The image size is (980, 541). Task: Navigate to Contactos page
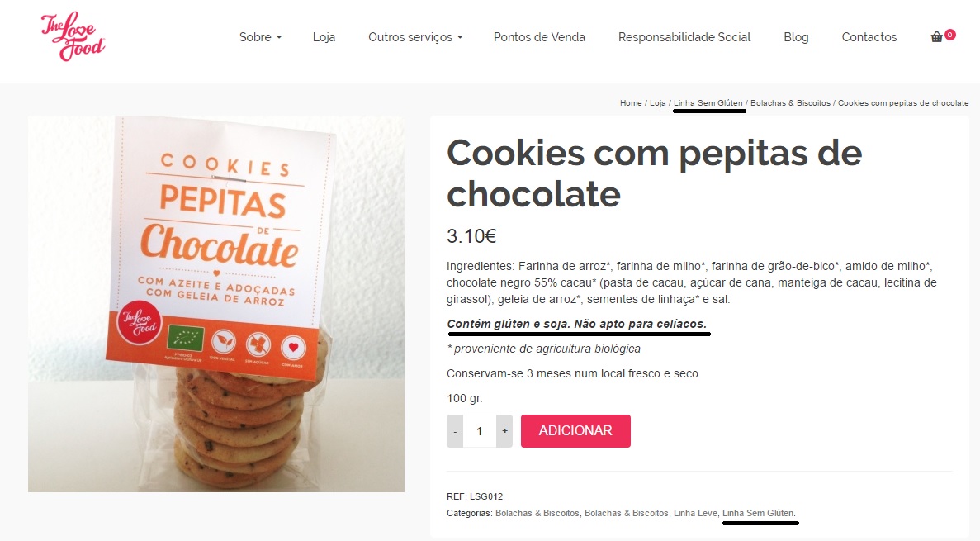869,37
